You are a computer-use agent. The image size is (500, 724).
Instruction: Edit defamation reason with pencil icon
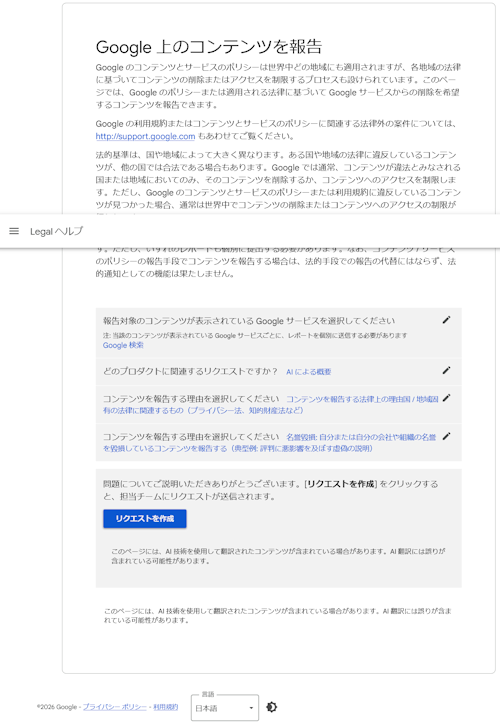(x=446, y=436)
